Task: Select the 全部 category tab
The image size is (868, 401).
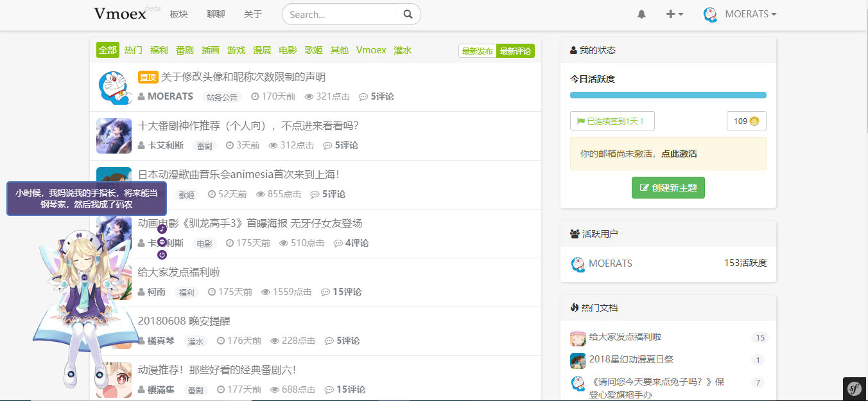Action: coord(108,50)
